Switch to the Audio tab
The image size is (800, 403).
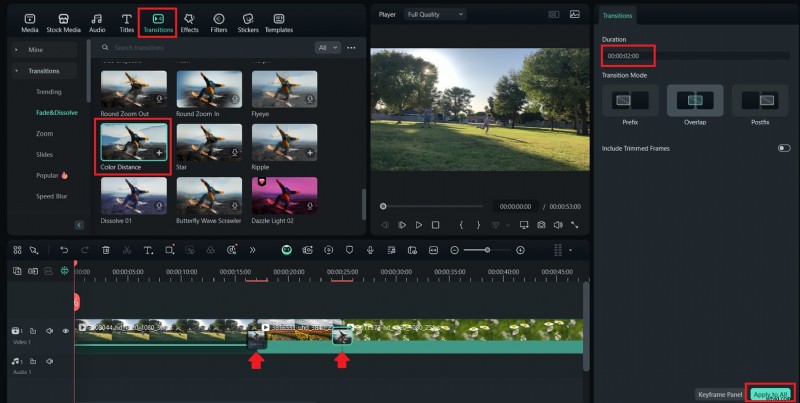97,23
